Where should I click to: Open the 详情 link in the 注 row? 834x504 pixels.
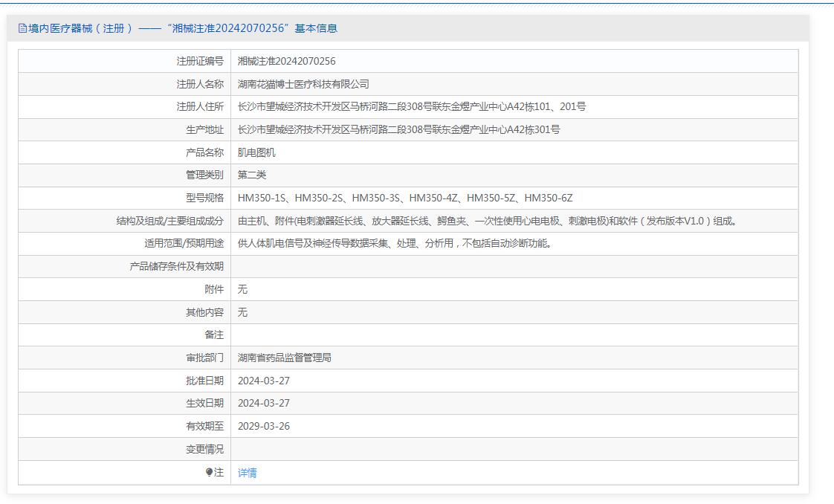[247, 473]
